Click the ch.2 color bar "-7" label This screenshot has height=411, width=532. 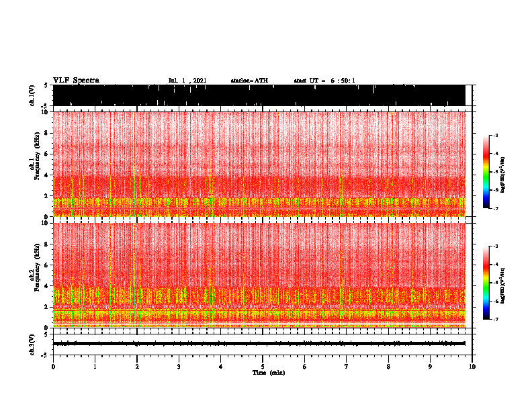pyautogui.click(x=495, y=319)
